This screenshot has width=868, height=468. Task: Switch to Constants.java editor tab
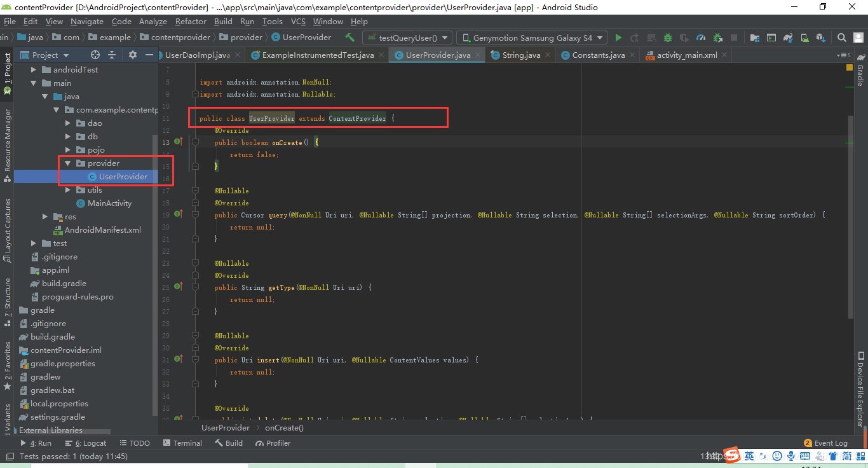click(x=598, y=55)
